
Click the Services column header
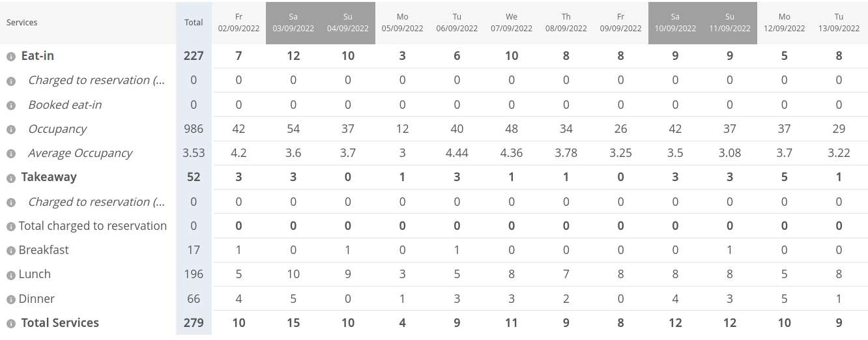tap(22, 22)
